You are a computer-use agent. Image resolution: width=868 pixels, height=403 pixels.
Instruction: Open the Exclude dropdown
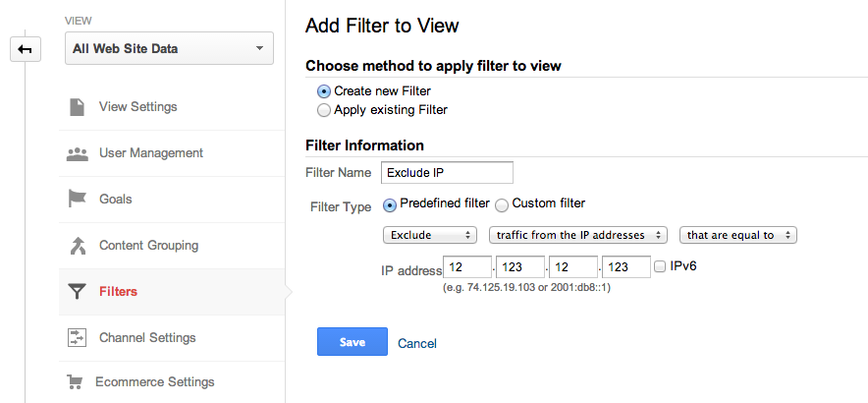pos(429,235)
